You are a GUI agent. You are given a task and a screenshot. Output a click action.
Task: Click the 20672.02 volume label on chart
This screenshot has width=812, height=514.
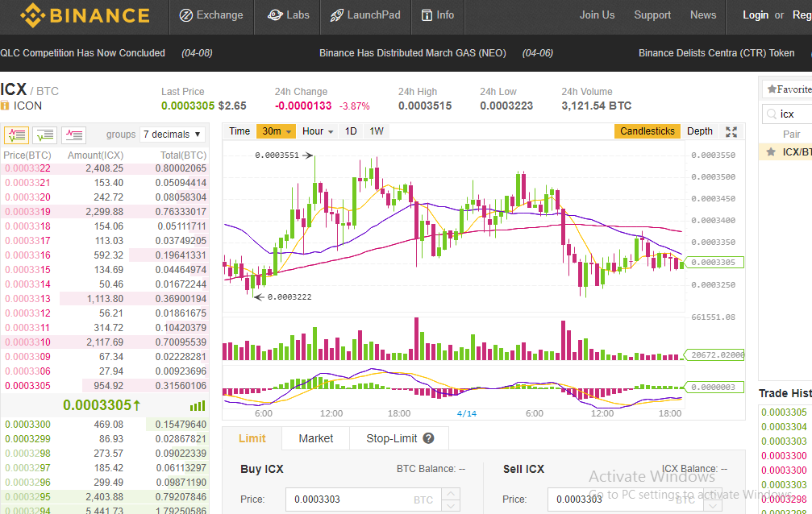click(x=714, y=355)
